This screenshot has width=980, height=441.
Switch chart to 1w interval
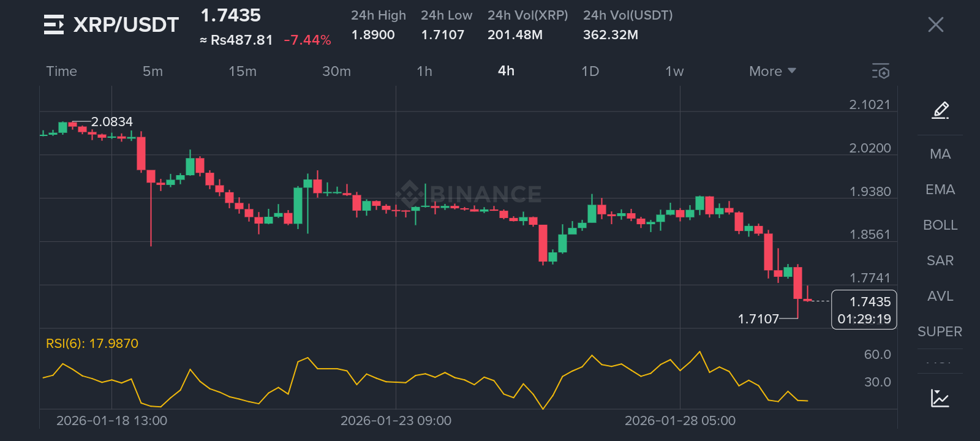[674, 71]
